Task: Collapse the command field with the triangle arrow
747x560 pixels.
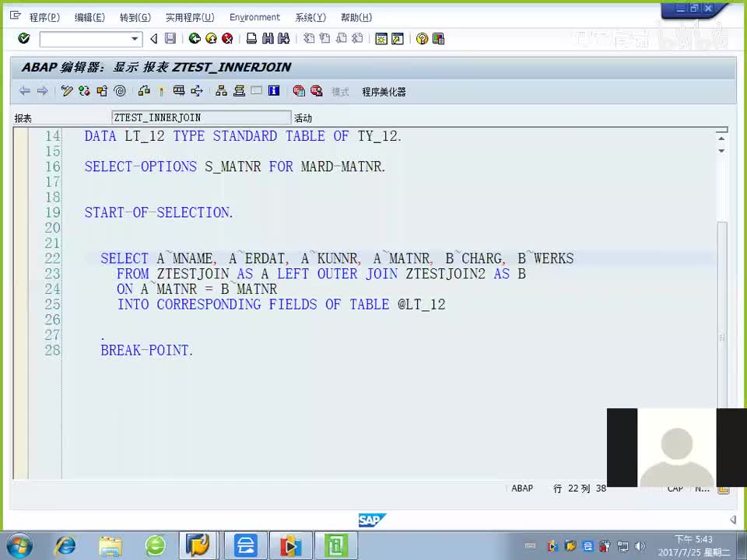Action: coord(154,39)
